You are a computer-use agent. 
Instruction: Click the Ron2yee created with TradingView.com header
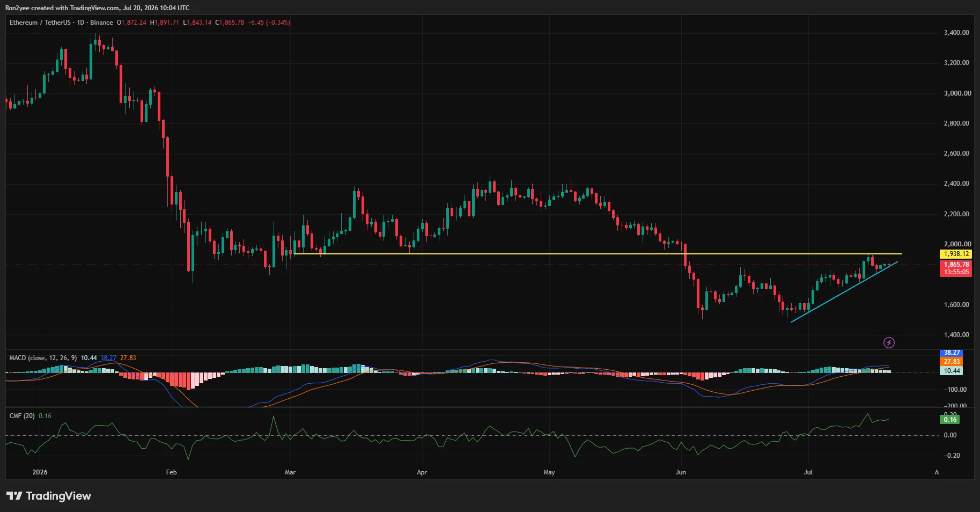[x=97, y=8]
